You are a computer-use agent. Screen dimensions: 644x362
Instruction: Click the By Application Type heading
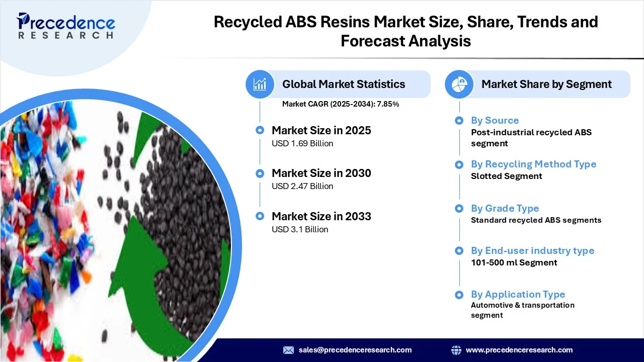[518, 295]
